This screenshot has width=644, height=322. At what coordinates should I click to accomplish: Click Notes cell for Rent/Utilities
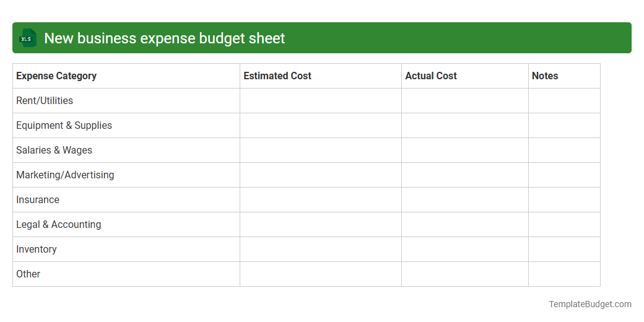[x=564, y=100]
